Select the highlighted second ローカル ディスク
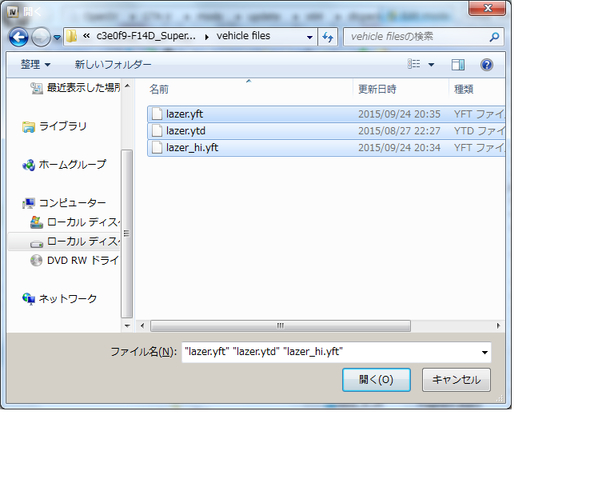614x491 pixels. coord(75,242)
